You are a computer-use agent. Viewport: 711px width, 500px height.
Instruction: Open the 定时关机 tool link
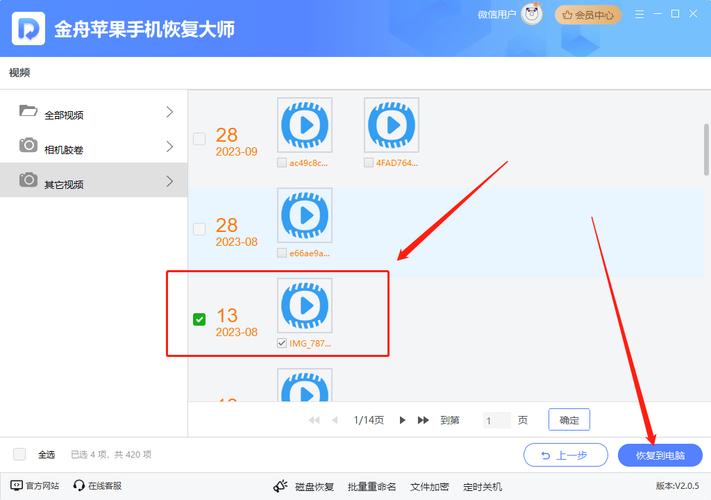482,486
